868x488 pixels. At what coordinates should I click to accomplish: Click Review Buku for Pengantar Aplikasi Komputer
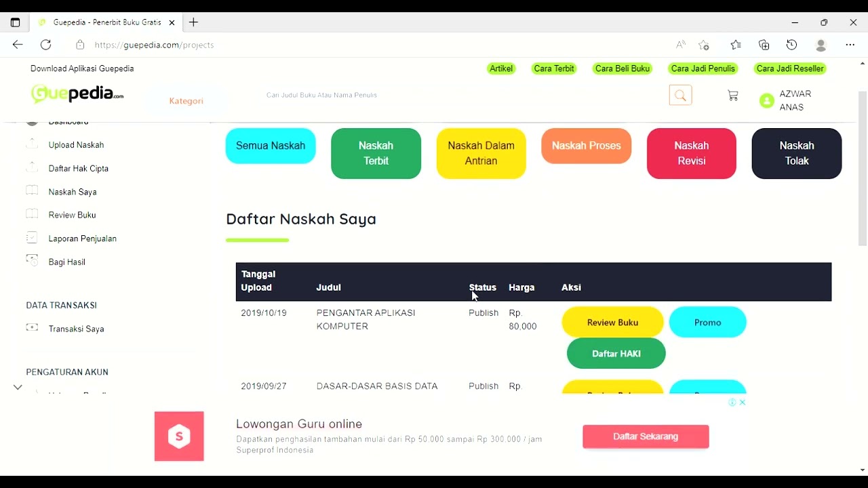pyautogui.click(x=612, y=323)
